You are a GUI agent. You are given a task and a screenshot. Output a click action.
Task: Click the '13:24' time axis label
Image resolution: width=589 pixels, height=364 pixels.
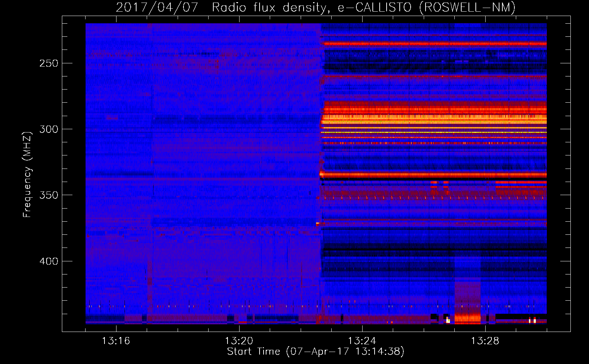[x=362, y=341]
